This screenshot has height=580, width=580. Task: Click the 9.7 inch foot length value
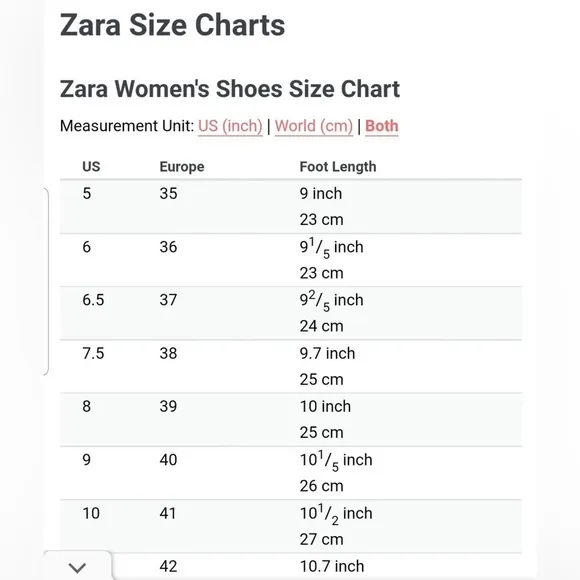(327, 353)
